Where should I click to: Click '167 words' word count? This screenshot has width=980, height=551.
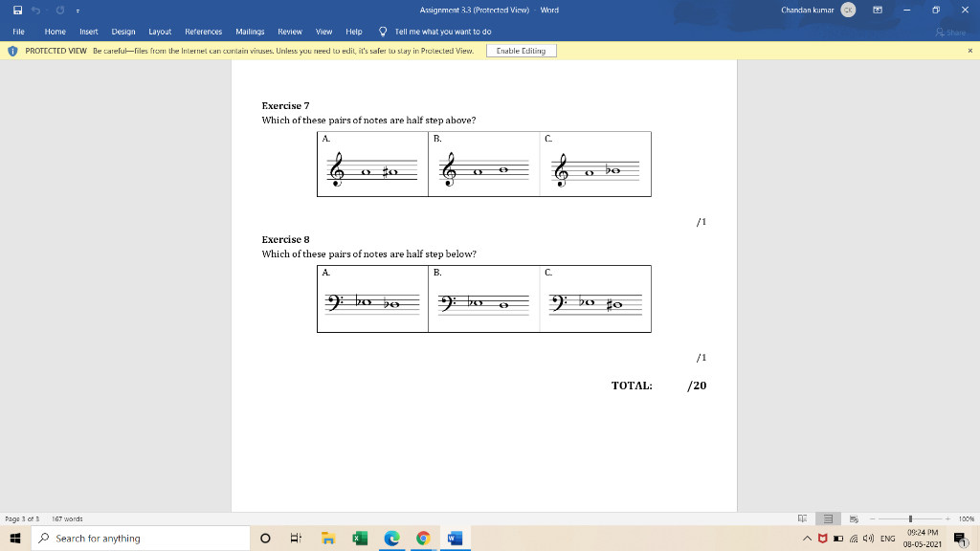pyautogui.click(x=67, y=519)
